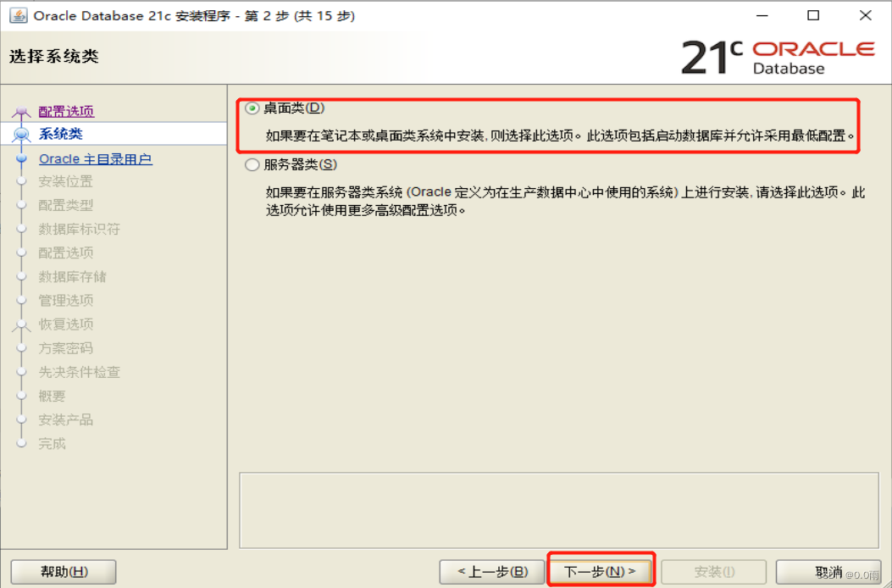
Task: Select the 桌面类(D) radio button
Action: tap(252, 108)
